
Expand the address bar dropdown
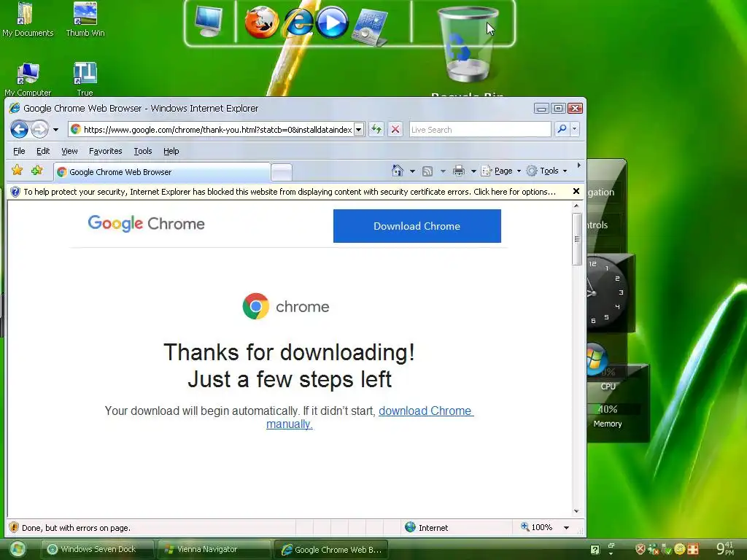point(359,130)
